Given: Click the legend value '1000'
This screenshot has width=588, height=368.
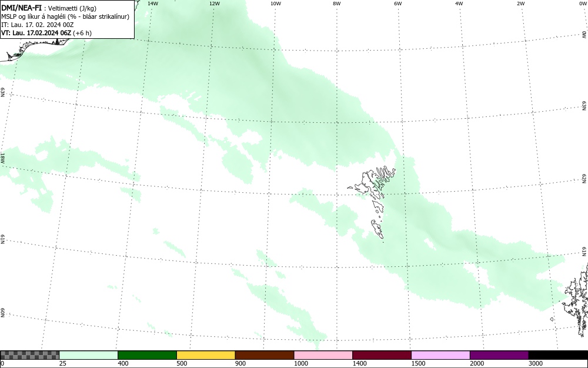Looking at the screenshot, I should point(300,363).
